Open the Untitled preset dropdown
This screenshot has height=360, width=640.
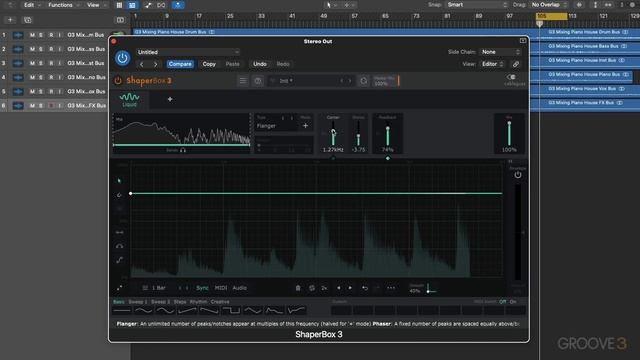pos(188,52)
